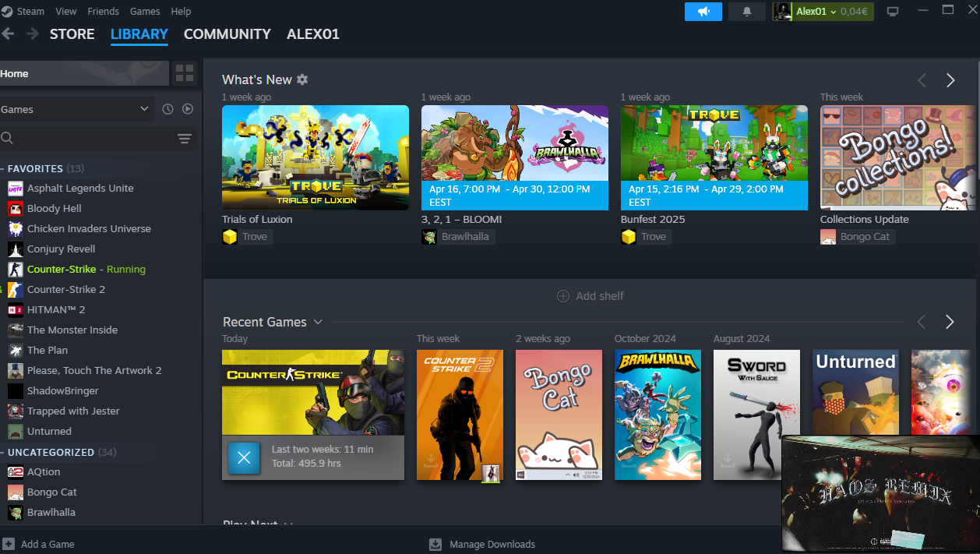Open the Friends menu
980x554 pixels.
(104, 12)
